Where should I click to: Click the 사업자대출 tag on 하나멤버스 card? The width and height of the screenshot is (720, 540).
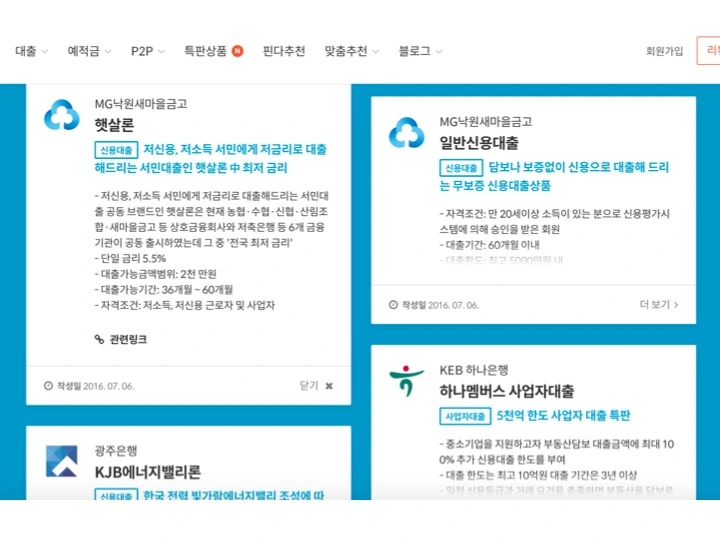tap(465, 416)
